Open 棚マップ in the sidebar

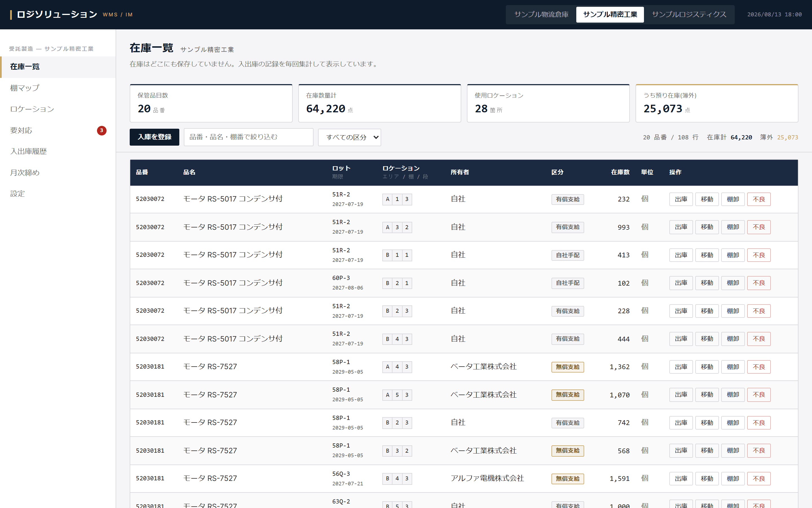tap(58, 88)
